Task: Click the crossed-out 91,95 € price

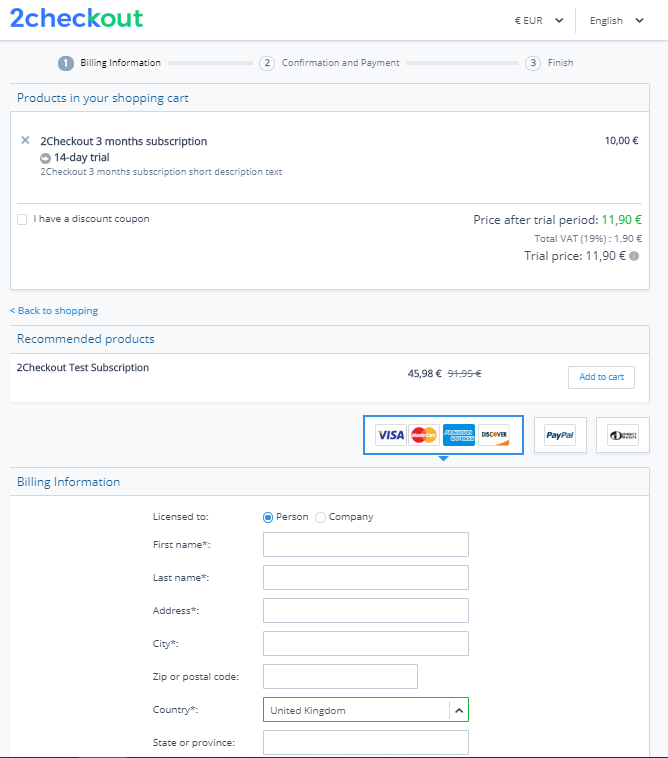Action: (465, 374)
